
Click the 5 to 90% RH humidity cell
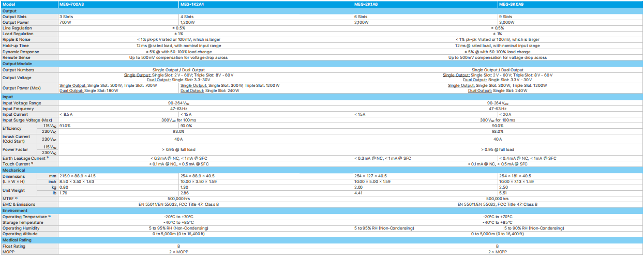(534, 228)
